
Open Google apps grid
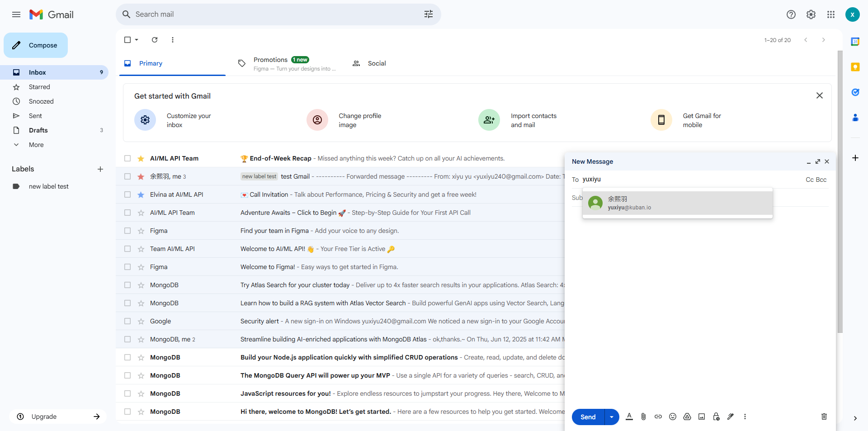tap(831, 14)
